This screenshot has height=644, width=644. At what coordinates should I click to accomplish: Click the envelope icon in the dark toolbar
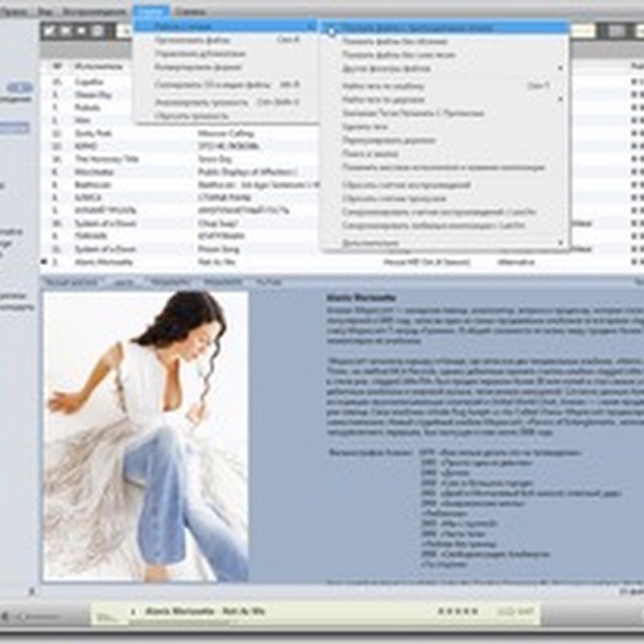coord(66,31)
